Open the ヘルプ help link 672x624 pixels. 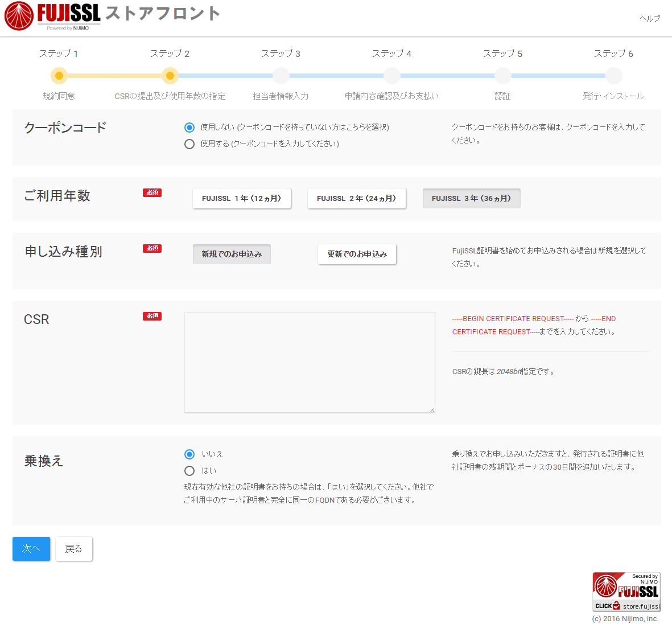point(650,18)
